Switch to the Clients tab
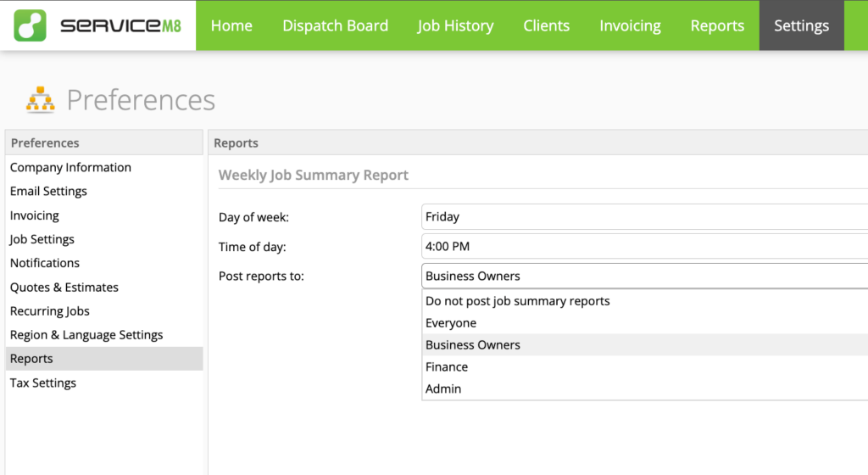 pos(546,25)
